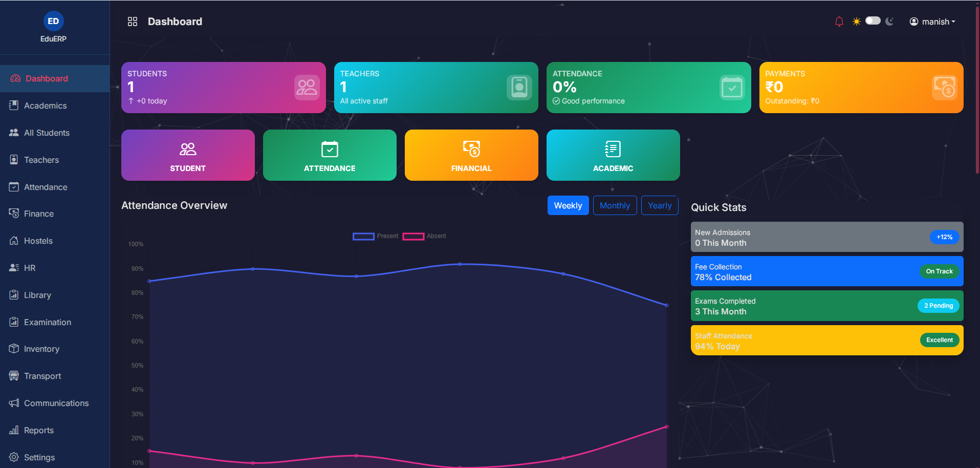Toggle the light/dark theme switch
The height and width of the screenshot is (468, 980).
click(x=873, y=21)
